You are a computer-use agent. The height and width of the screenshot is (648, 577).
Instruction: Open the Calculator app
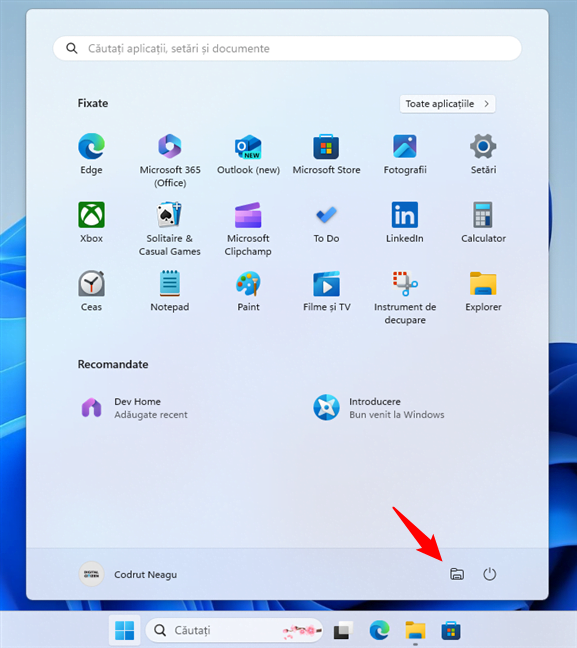click(x=483, y=223)
